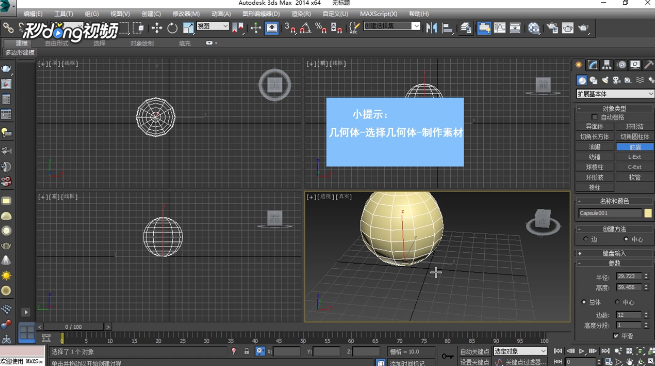The image size is (655, 366).
Task: Open the 扩展基本体 geometry type dropdown
Action: tap(615, 94)
